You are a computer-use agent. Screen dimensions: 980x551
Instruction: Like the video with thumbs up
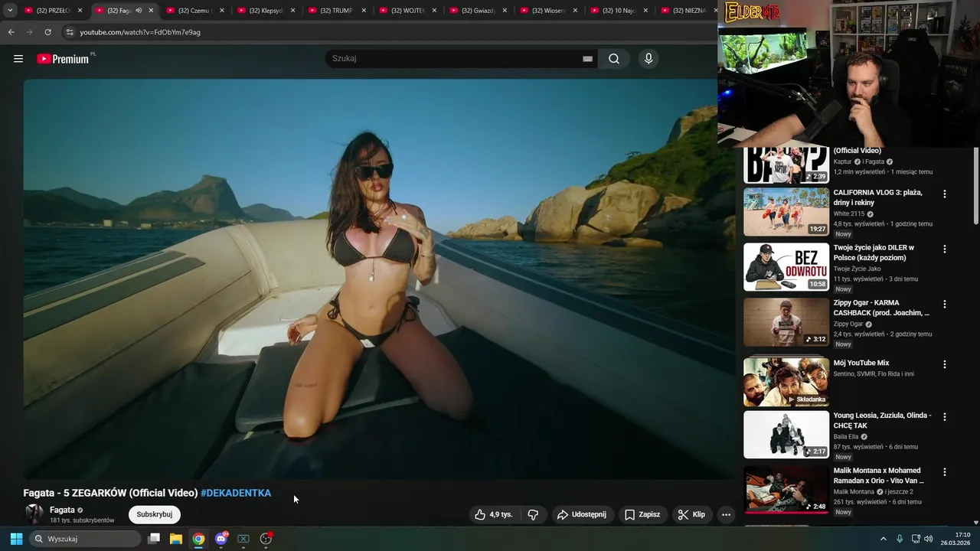click(494, 514)
